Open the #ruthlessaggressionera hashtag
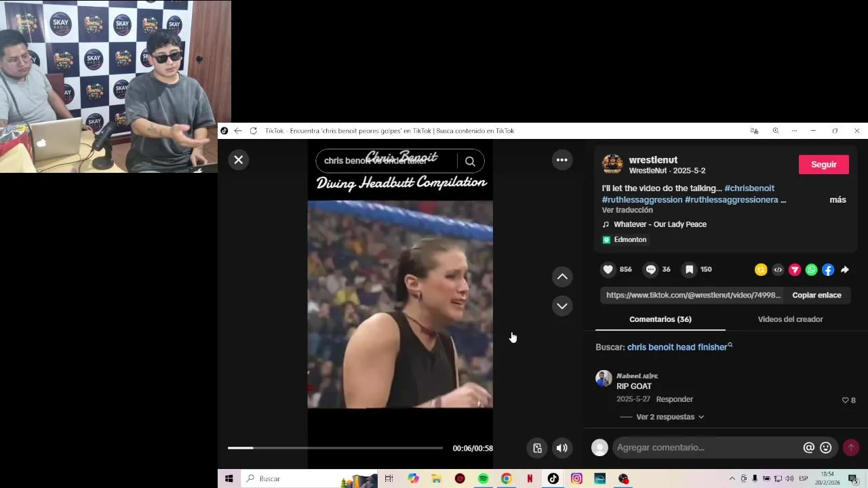Image resolution: width=868 pixels, height=488 pixels. coord(732,200)
